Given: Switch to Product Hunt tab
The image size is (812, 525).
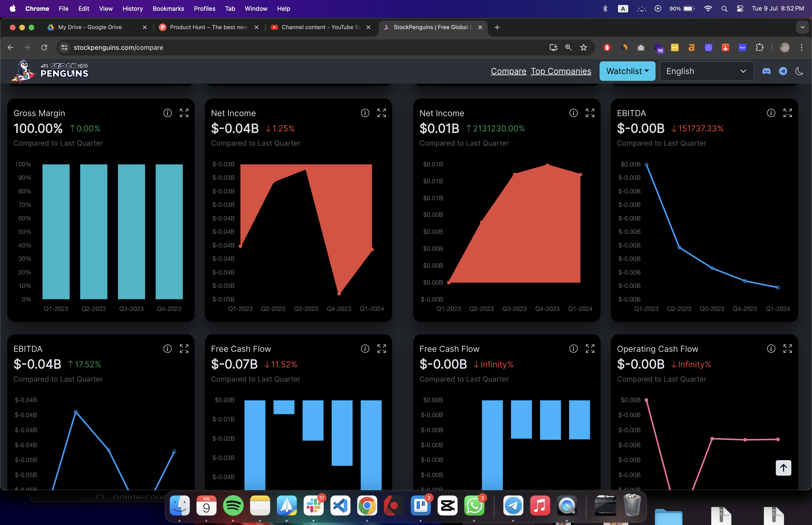Looking at the screenshot, I should click(x=209, y=27).
